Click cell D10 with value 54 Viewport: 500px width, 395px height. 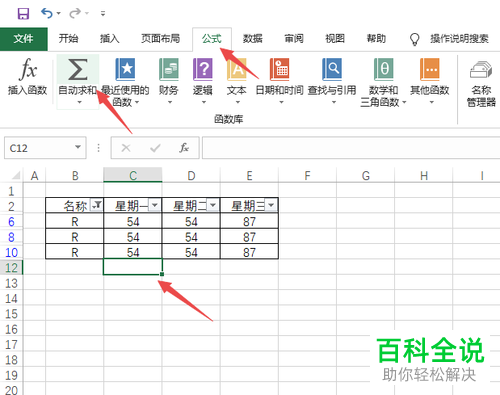click(191, 252)
